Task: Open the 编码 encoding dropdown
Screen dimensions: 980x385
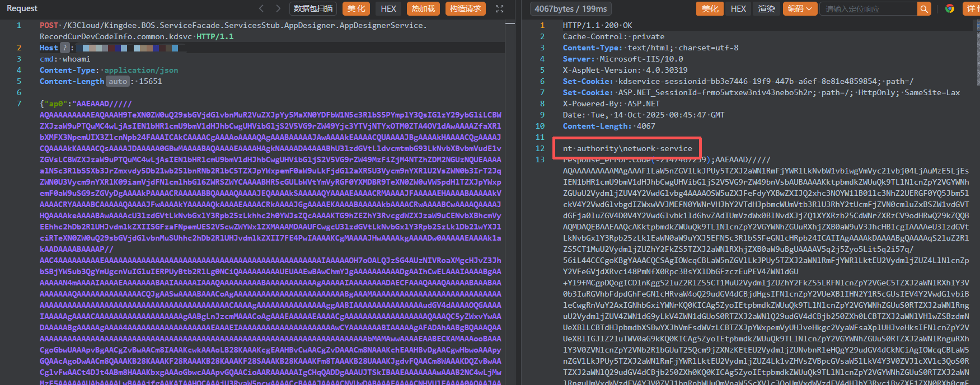Action: [x=799, y=8]
